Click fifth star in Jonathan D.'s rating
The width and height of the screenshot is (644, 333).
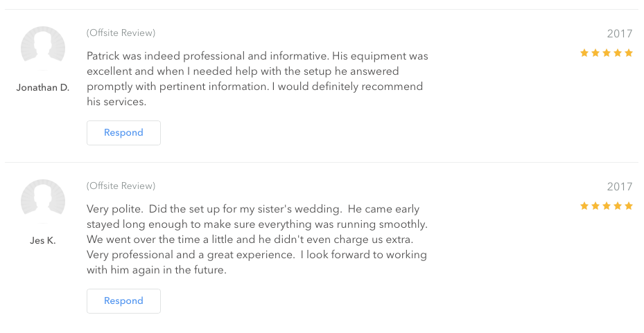point(628,53)
